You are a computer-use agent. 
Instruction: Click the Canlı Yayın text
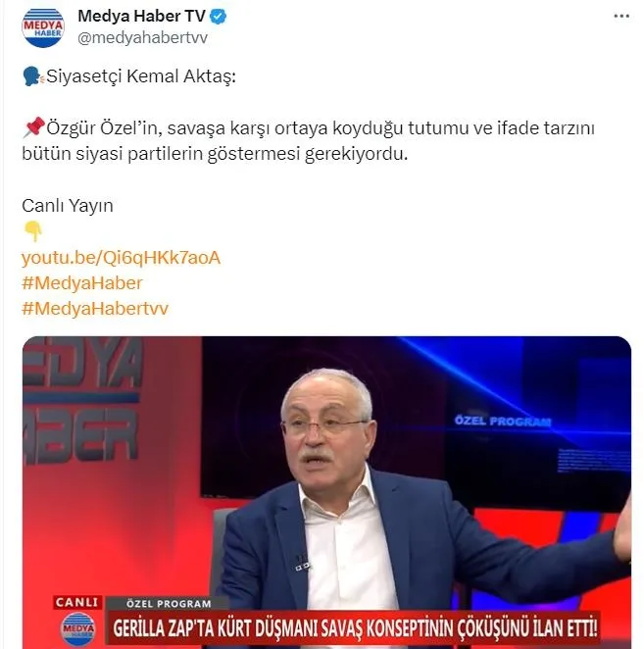click(68, 206)
